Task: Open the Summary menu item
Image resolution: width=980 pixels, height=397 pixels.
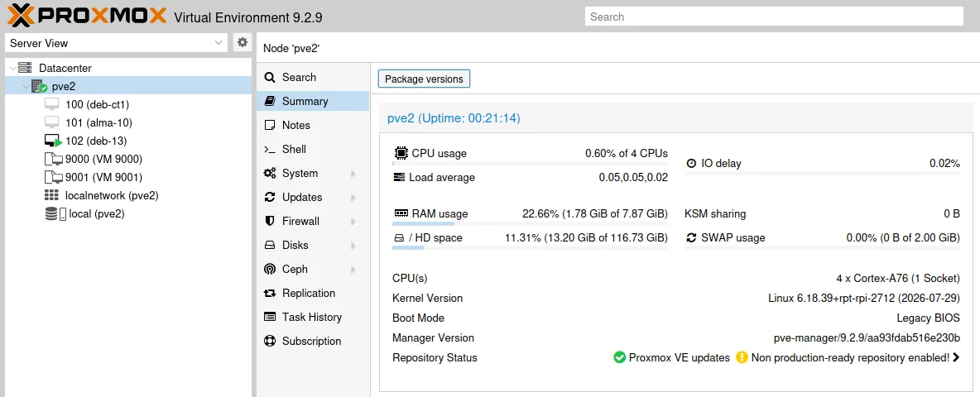Action: 313,101
